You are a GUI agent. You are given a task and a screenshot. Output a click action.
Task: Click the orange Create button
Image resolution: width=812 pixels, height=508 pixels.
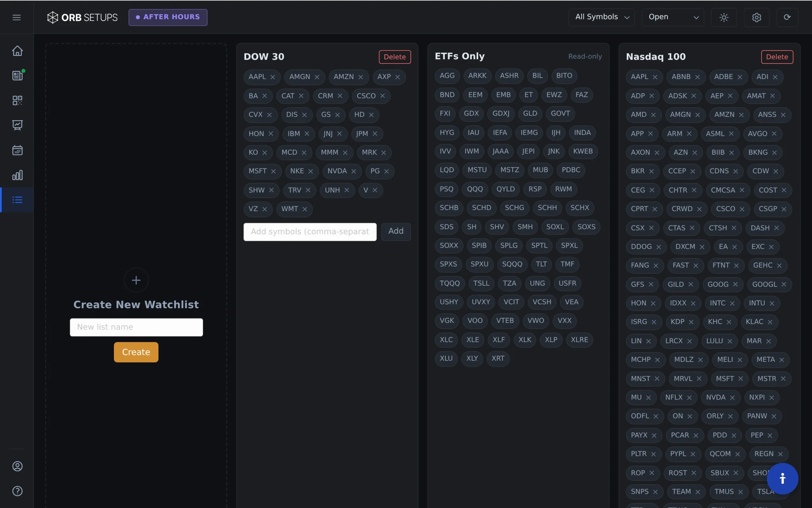click(136, 352)
